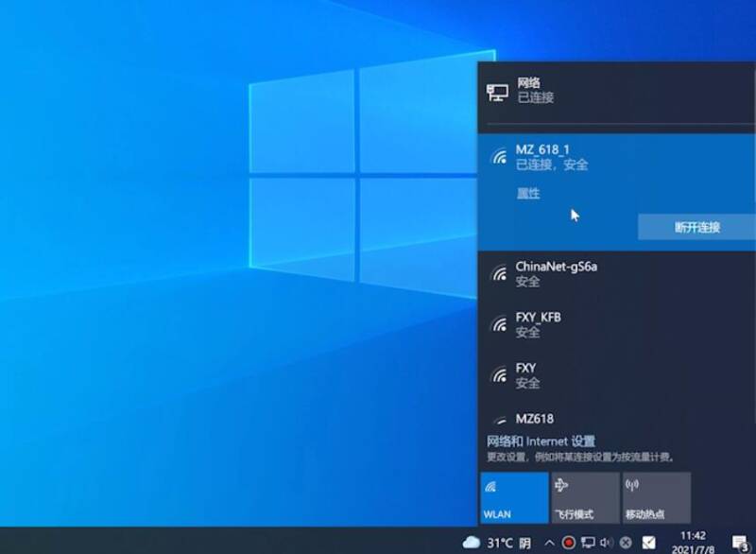Open the clock showing 11:42
756x554 pixels.
point(693,543)
